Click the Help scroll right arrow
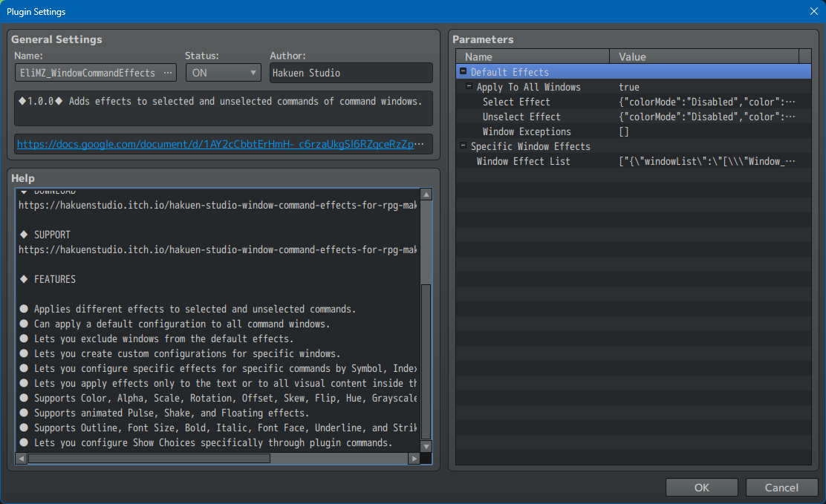 pyautogui.click(x=414, y=459)
